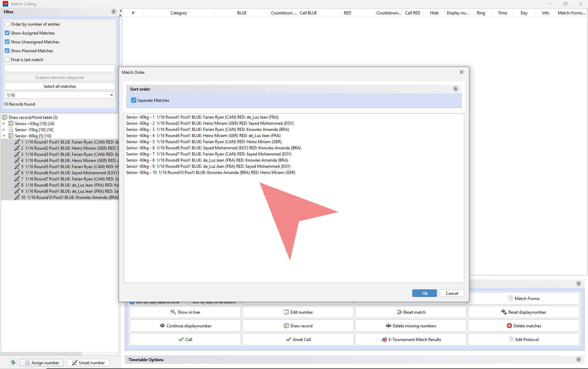588x369 pixels.
Task: Click the Delete matches red X icon
Action: 509,326
